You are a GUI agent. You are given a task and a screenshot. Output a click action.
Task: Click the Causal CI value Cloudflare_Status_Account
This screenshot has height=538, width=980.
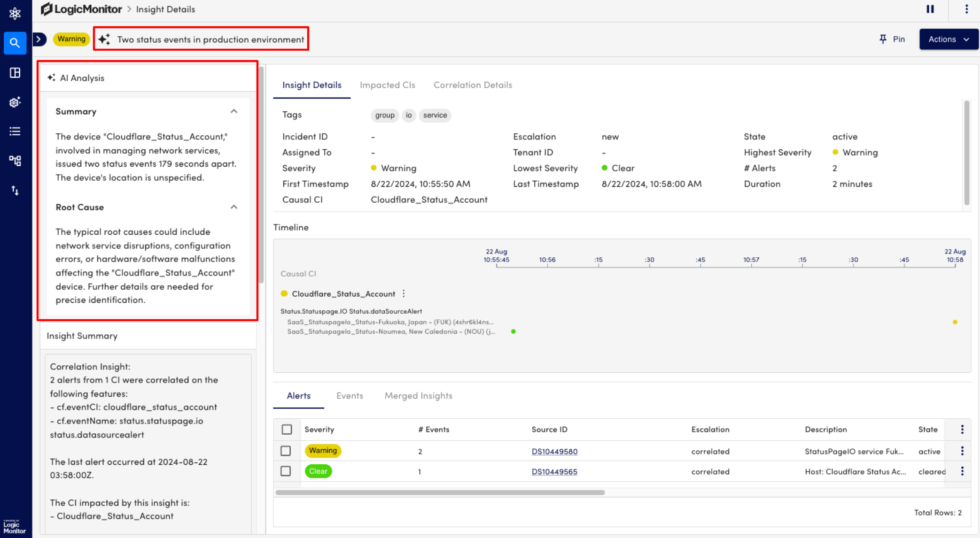[429, 200]
